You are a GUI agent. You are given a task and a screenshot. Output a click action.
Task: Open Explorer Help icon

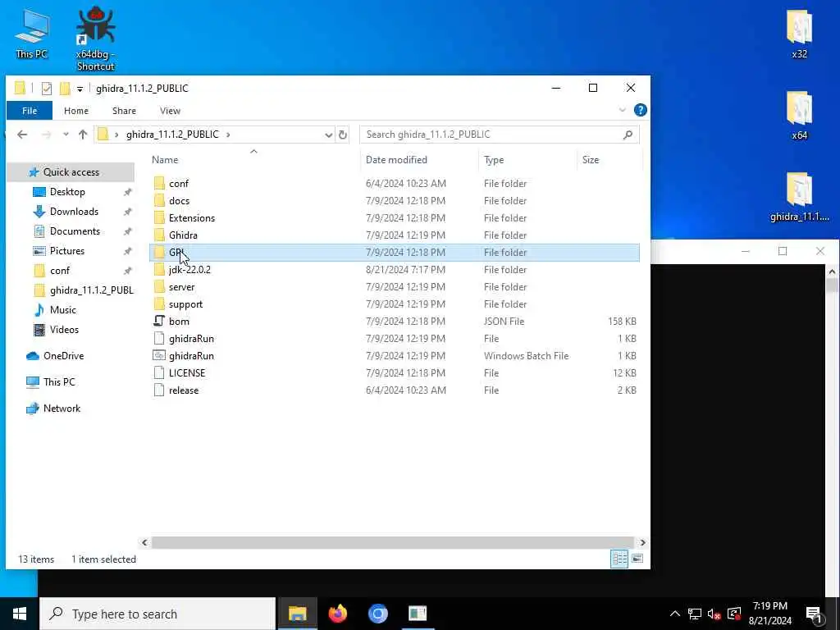click(x=640, y=110)
